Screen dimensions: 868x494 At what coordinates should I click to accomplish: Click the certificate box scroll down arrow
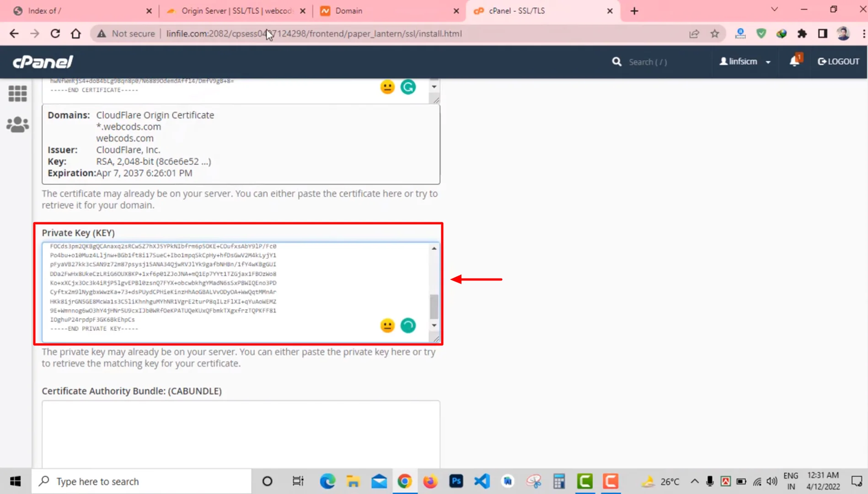click(x=434, y=87)
